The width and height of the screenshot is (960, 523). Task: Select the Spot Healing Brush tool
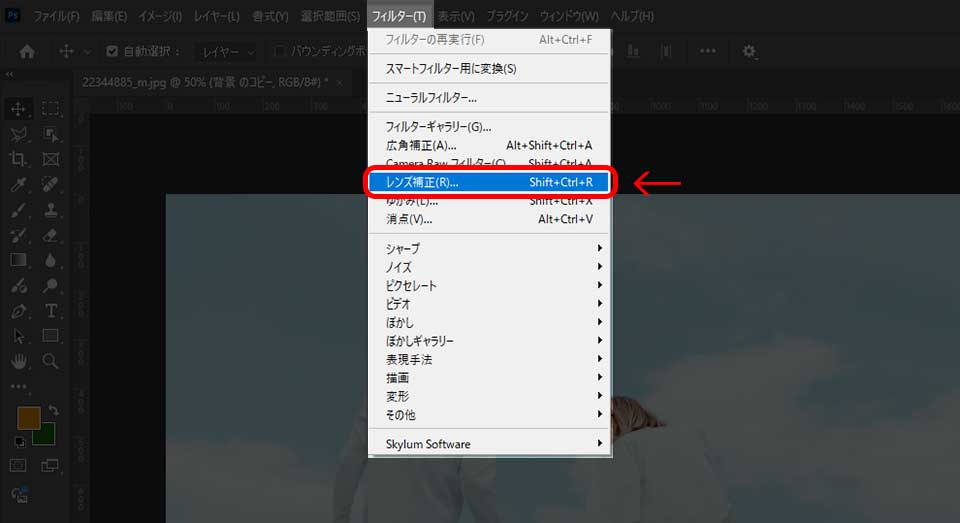(50, 184)
